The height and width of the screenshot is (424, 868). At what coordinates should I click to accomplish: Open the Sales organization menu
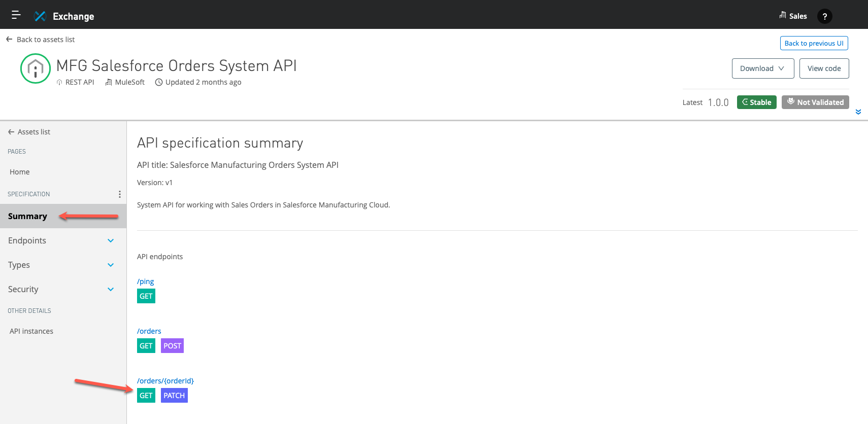point(793,16)
